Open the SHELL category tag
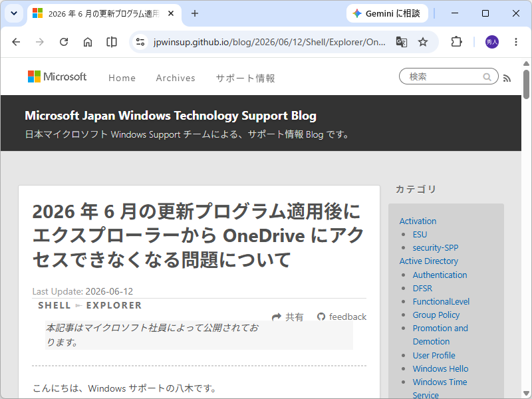Screen dimensions: 532x399 pyautogui.click(x=55, y=305)
